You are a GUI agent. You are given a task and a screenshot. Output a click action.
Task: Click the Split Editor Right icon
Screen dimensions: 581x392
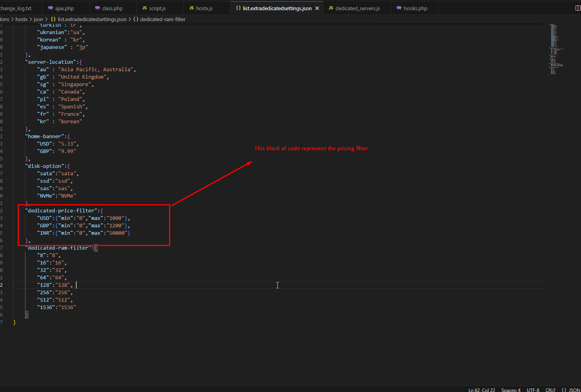[577, 8]
